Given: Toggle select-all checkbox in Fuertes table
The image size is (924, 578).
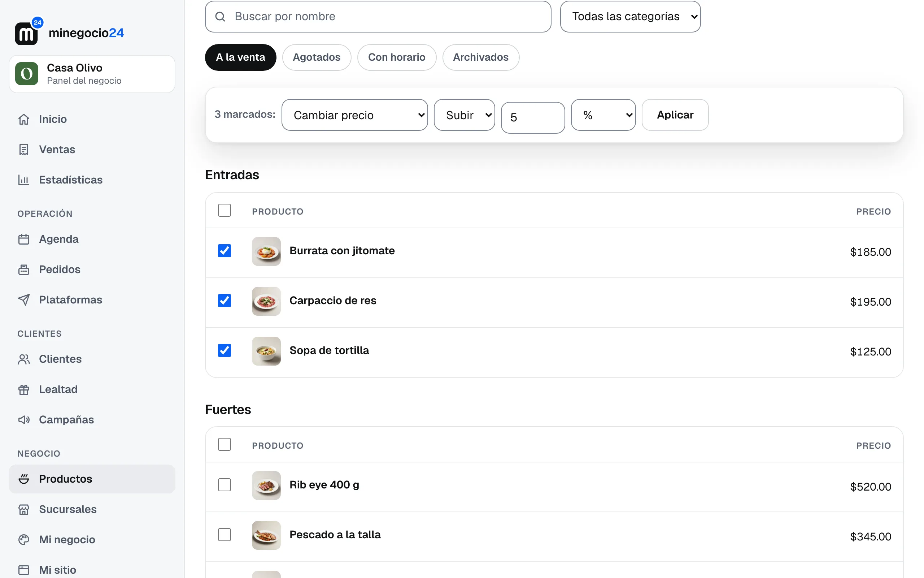Looking at the screenshot, I should click(x=225, y=445).
